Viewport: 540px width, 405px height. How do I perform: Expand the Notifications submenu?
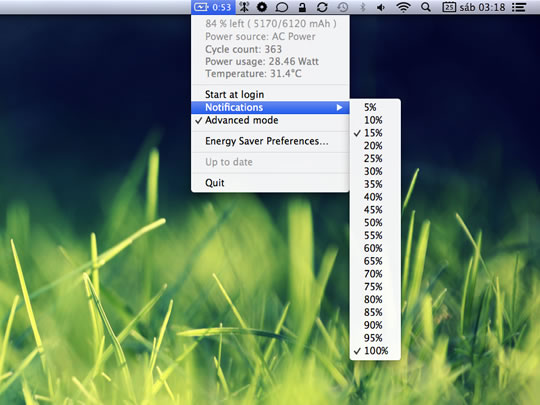coord(270,107)
